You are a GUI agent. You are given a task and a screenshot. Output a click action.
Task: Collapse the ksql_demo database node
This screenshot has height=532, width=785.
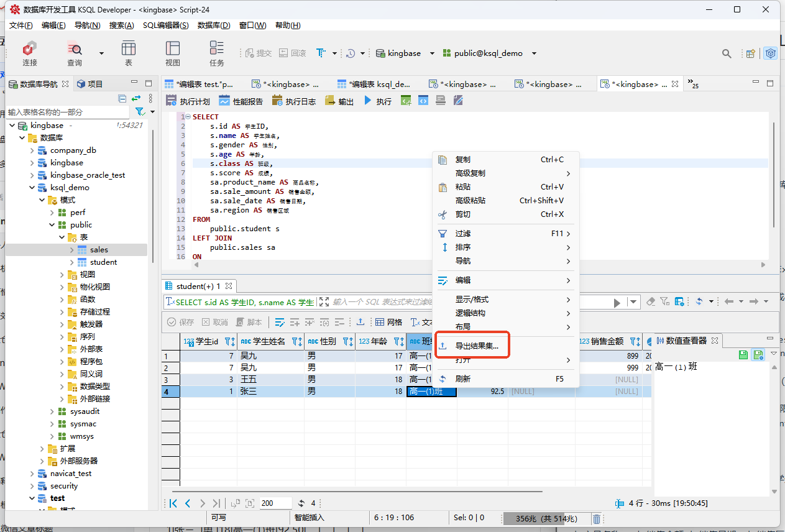coord(32,188)
